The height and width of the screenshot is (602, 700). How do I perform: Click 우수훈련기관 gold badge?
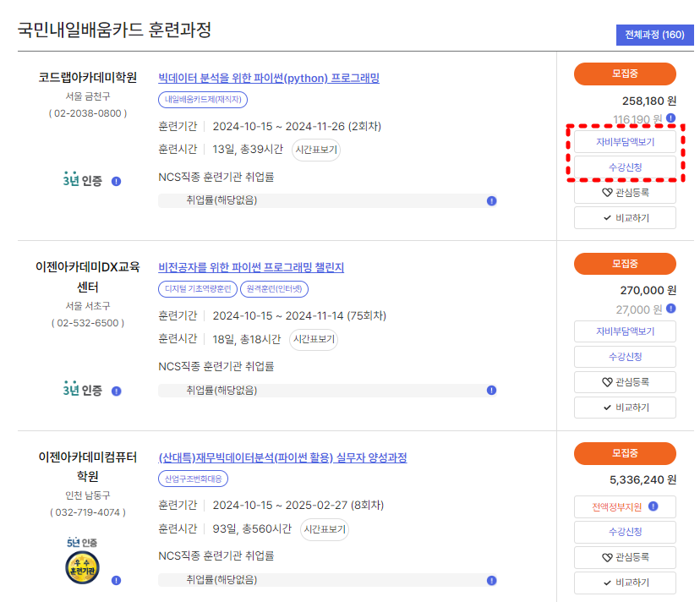[82, 568]
